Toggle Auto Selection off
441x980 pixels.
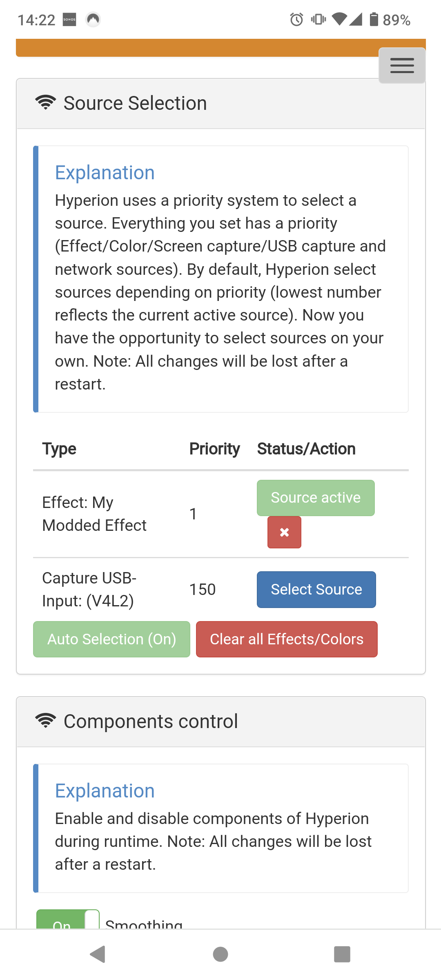click(111, 639)
